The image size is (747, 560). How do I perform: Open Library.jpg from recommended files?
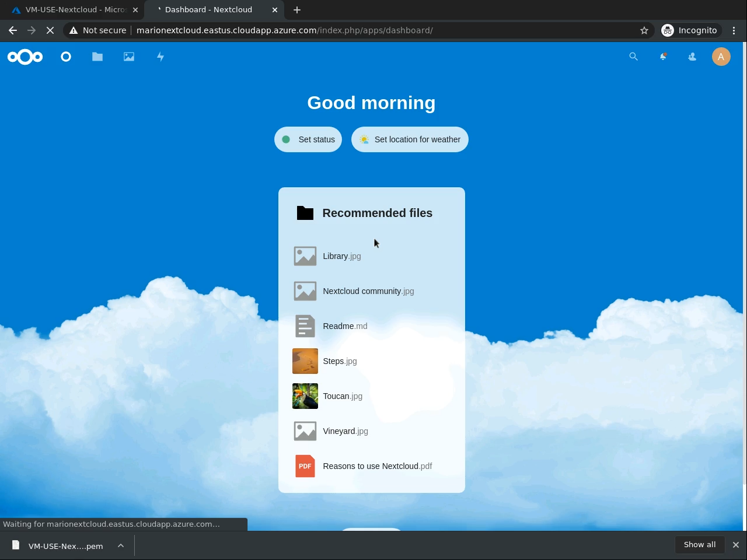[341, 256]
